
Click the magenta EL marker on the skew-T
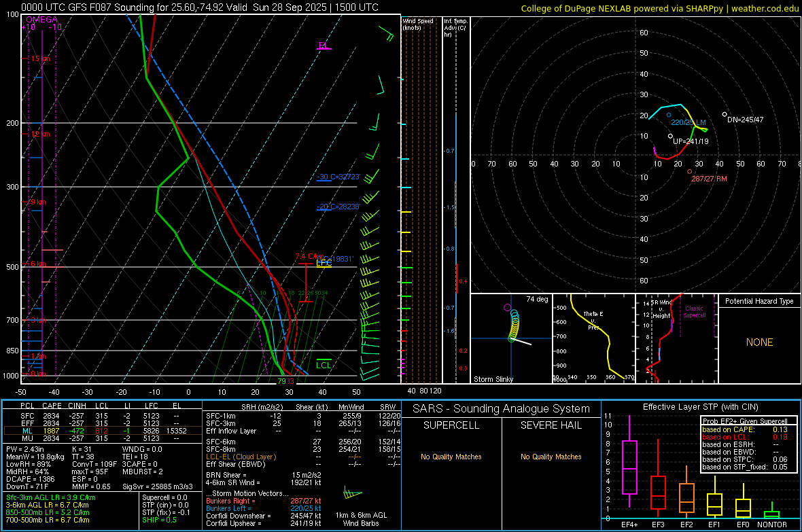(324, 46)
